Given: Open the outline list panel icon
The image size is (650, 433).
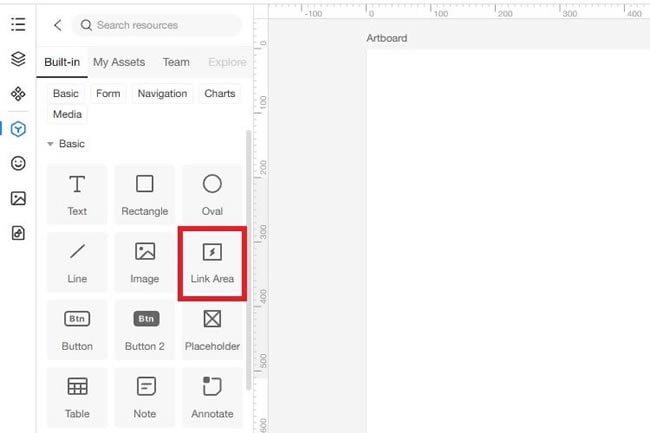Looking at the screenshot, I should (18, 25).
